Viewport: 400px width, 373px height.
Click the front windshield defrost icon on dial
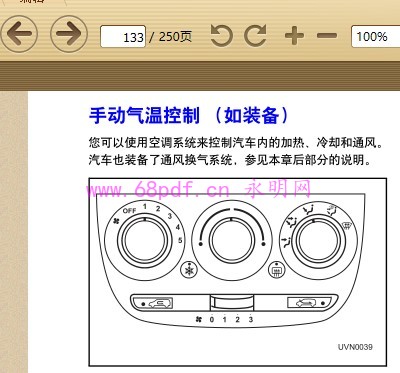coord(347,226)
